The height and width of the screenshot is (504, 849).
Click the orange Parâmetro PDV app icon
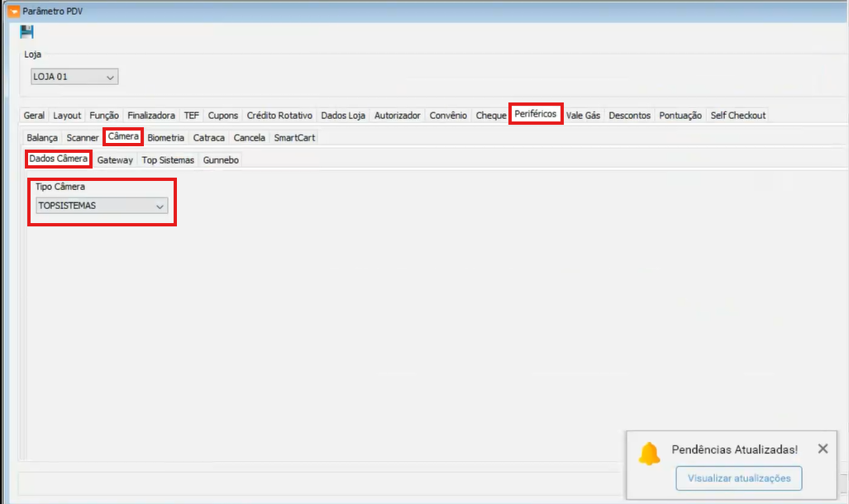pyautogui.click(x=12, y=12)
